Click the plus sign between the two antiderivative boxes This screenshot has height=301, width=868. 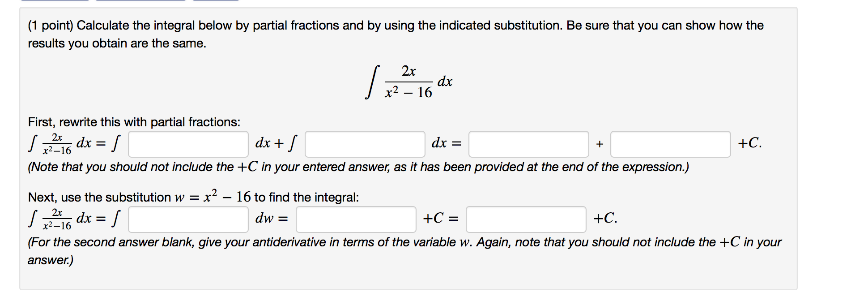(600, 144)
